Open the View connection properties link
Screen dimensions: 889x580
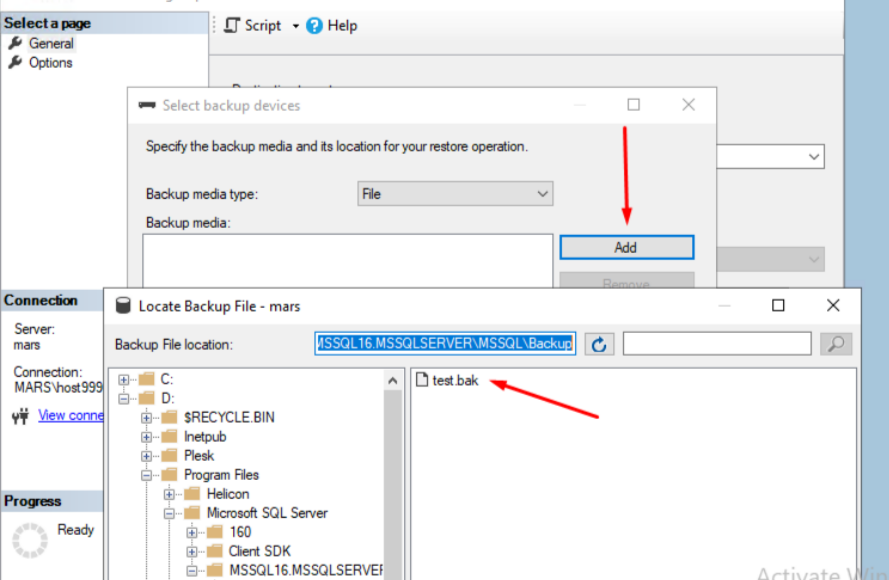click(x=71, y=415)
